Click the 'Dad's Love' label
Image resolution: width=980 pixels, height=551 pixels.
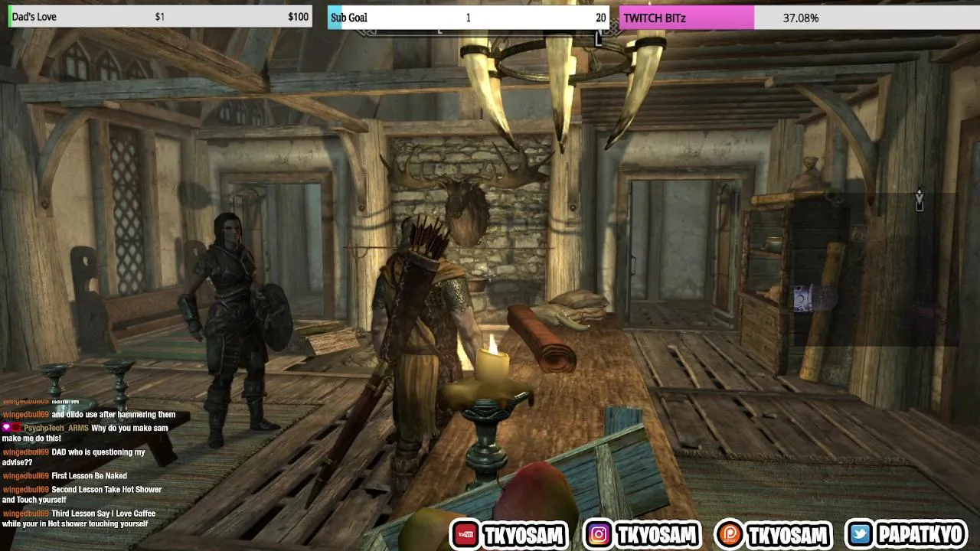pyautogui.click(x=34, y=17)
